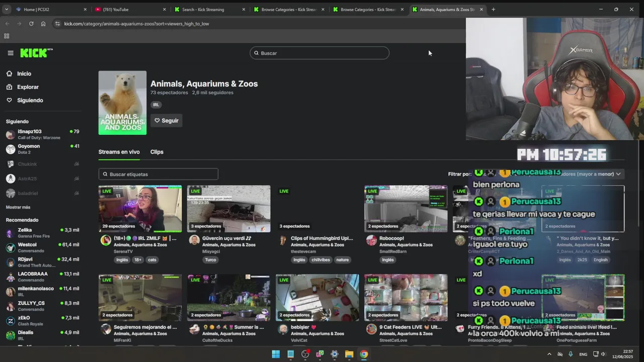Open Windows Start menu
Image resolution: width=644 pixels, height=362 pixels.
[276, 354]
